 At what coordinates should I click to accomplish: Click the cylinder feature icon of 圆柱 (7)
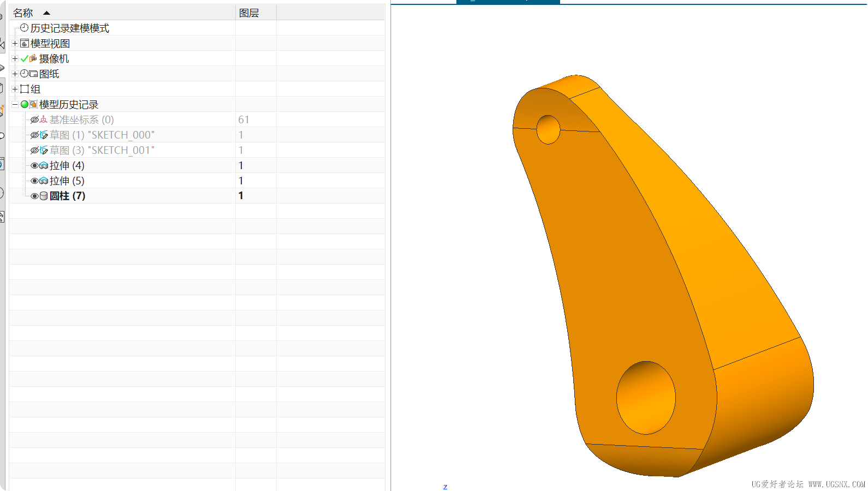click(x=44, y=196)
